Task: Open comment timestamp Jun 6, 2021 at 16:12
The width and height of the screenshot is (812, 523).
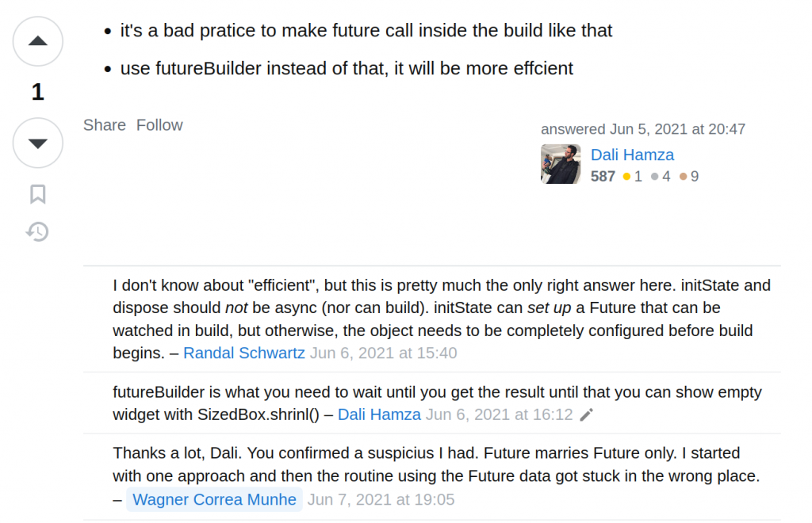Action: click(x=499, y=414)
